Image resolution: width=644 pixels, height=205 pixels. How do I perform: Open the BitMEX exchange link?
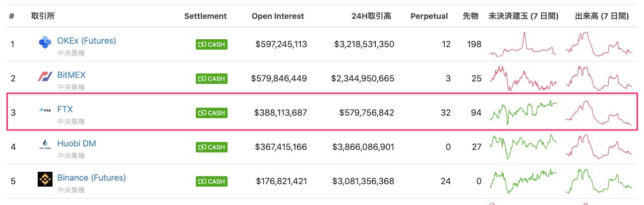(71, 74)
